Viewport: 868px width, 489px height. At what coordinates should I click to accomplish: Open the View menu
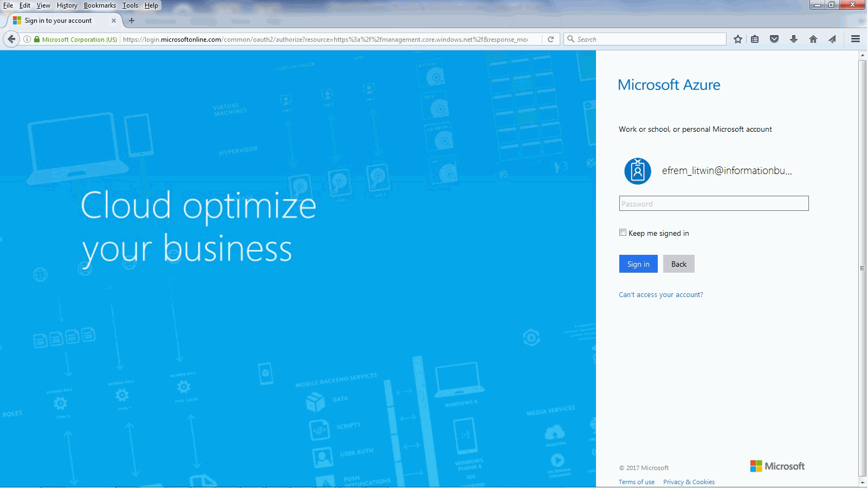43,5
